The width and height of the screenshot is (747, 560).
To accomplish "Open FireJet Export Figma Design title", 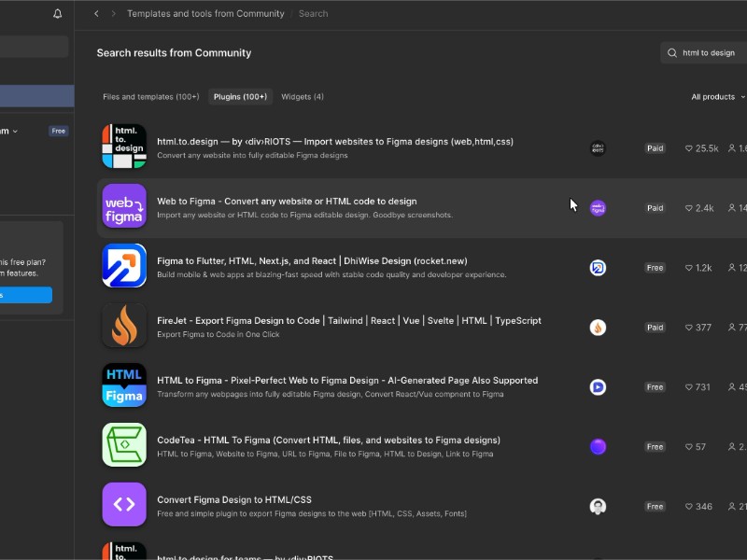I will pyautogui.click(x=349, y=321).
